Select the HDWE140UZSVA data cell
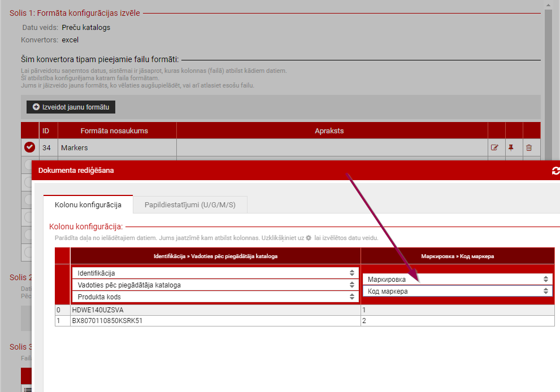The width and height of the screenshot is (560, 392). (215, 310)
